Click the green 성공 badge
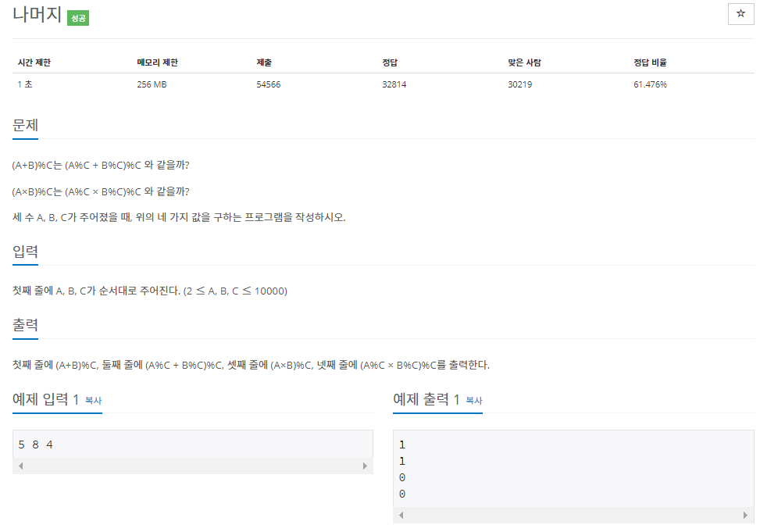767x532 pixels. 78,18
